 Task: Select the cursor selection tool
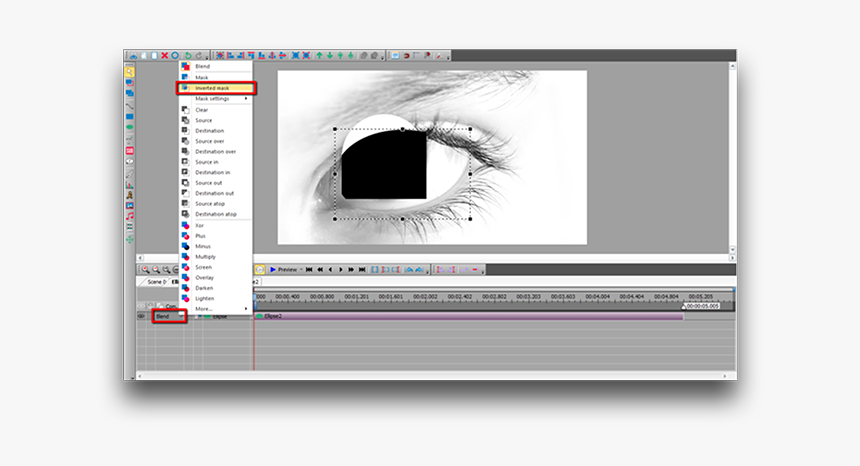tap(130, 72)
